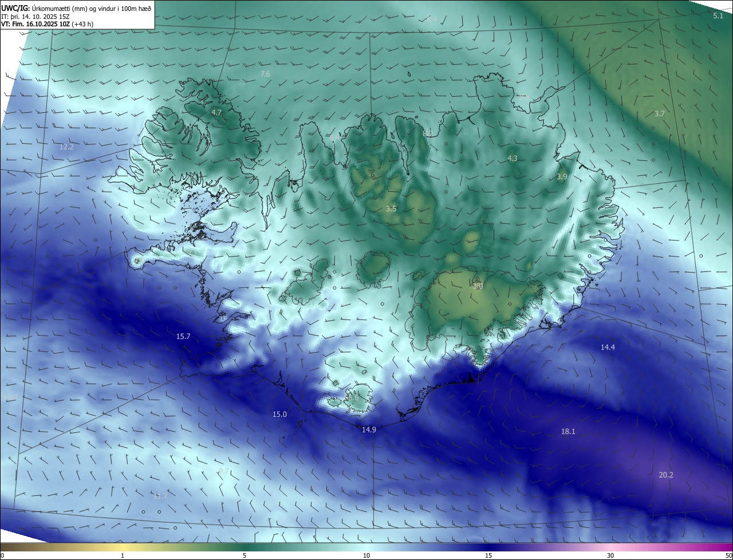Click the 14.9 value on the south coast
The height and width of the screenshot is (560, 733).
click(369, 429)
